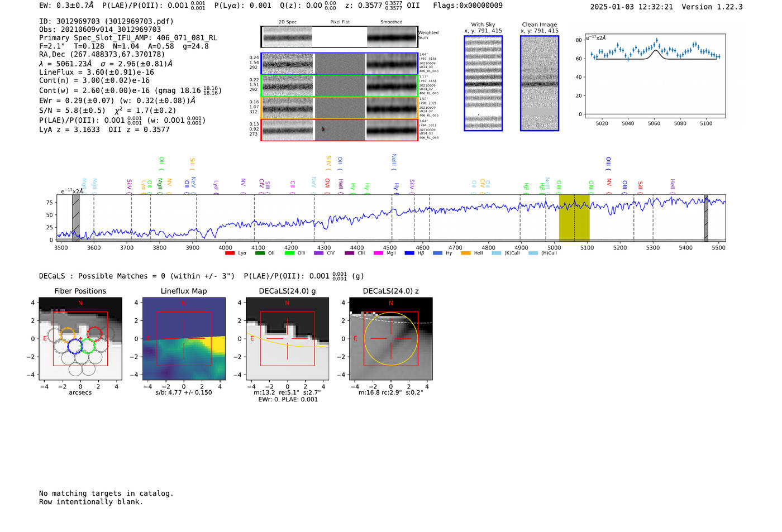
Task: Click the hatched gray band near 3550
Action: tap(75, 218)
